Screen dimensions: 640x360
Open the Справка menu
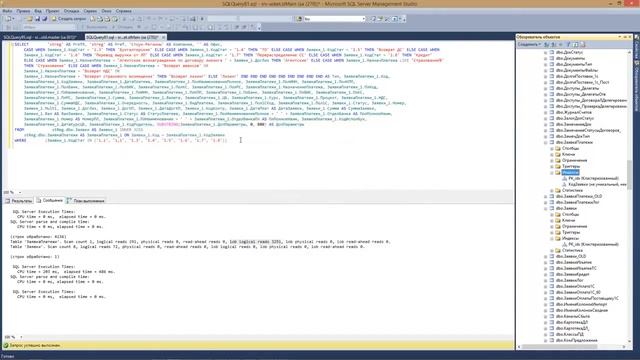[x=123, y=11]
